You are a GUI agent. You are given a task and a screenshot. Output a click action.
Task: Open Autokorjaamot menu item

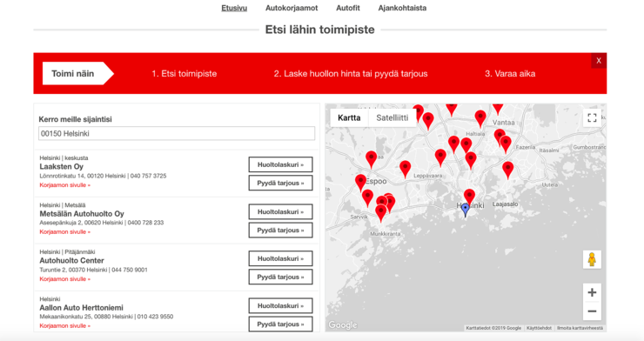(x=292, y=8)
